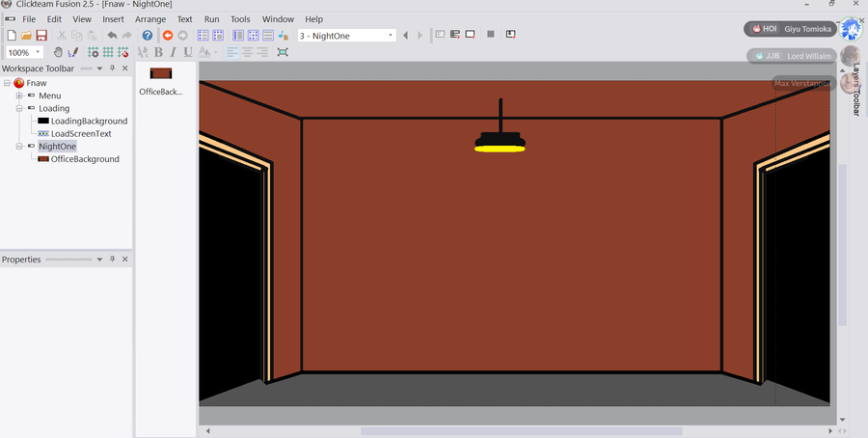Open grid setup with gear icon
This screenshot has width=868, height=438.
pos(93,52)
